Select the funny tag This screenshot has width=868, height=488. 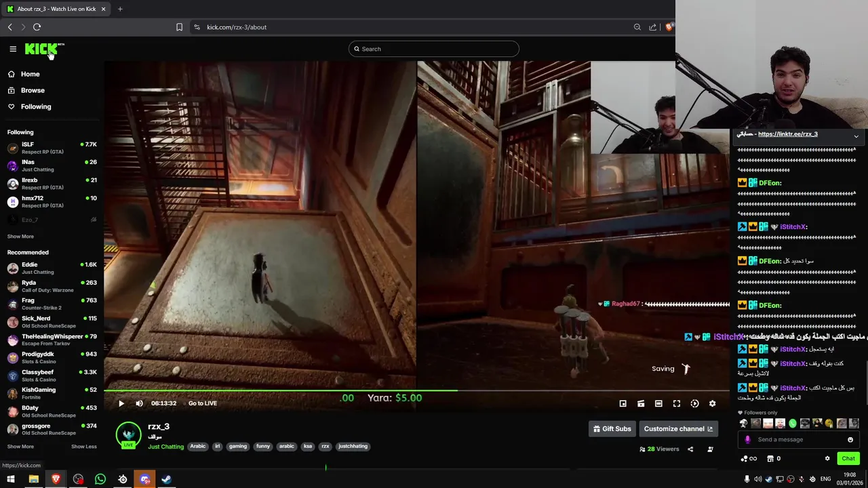[263, 446]
